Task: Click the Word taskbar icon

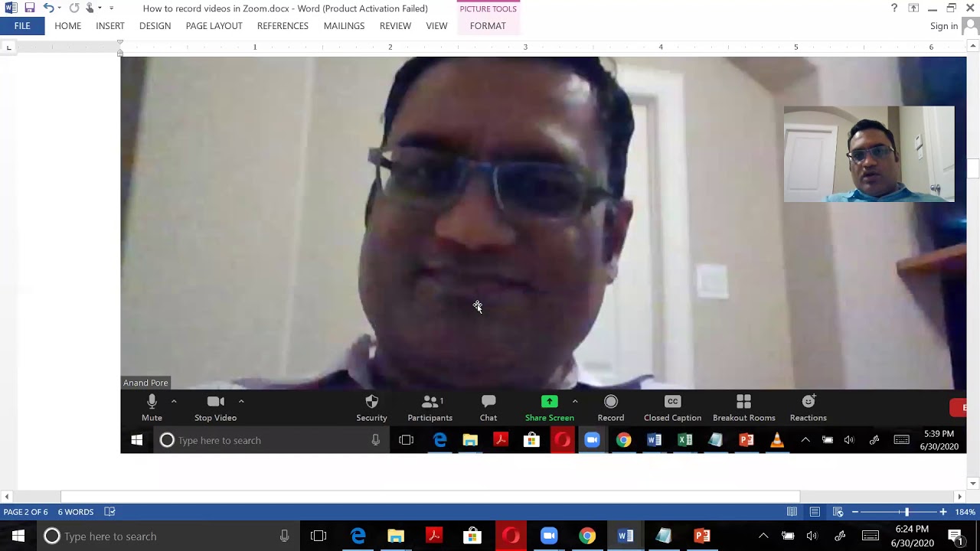Action: click(626, 536)
